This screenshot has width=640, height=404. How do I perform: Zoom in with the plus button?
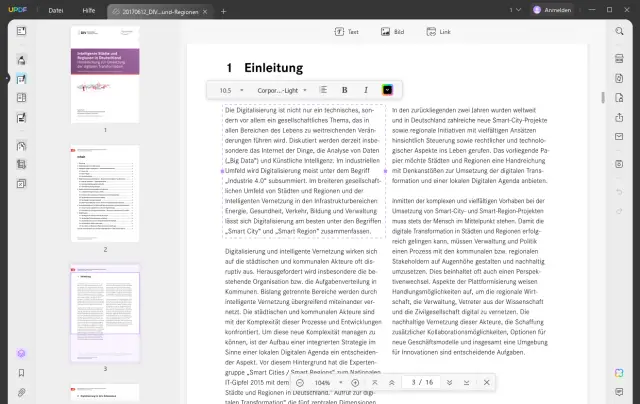click(355, 383)
